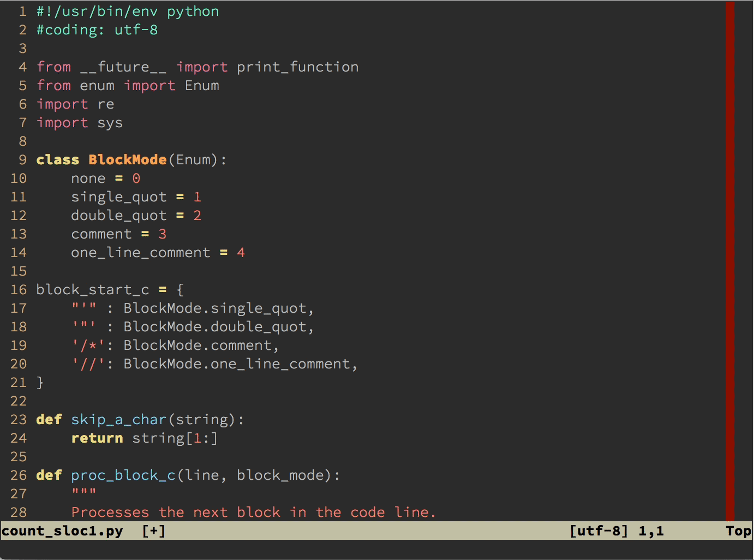Click the cursor position indicator 1,1
754x560 pixels.
pyautogui.click(x=651, y=531)
